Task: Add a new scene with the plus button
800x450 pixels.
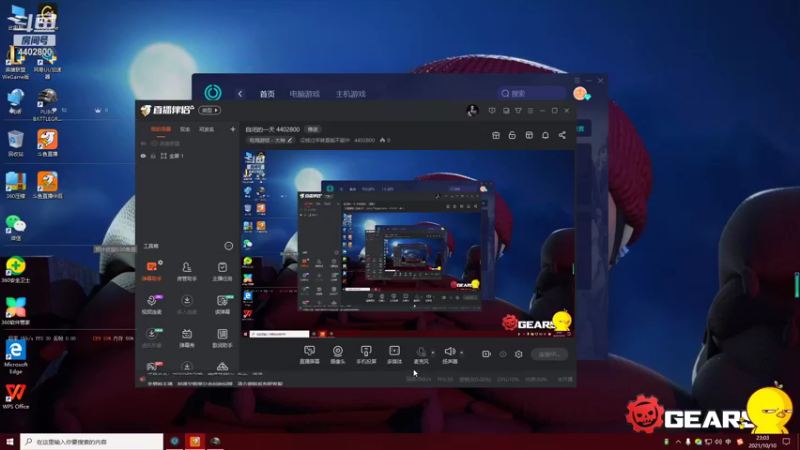Action: click(x=233, y=130)
